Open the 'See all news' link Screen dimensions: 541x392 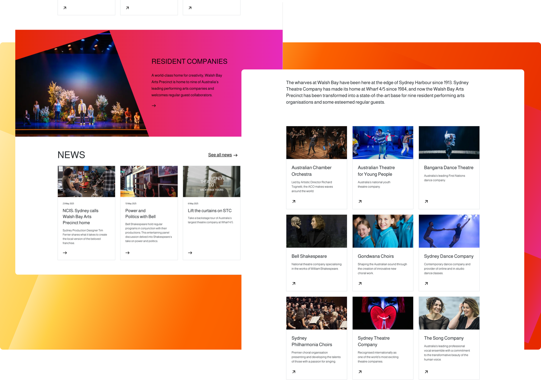tap(220, 155)
